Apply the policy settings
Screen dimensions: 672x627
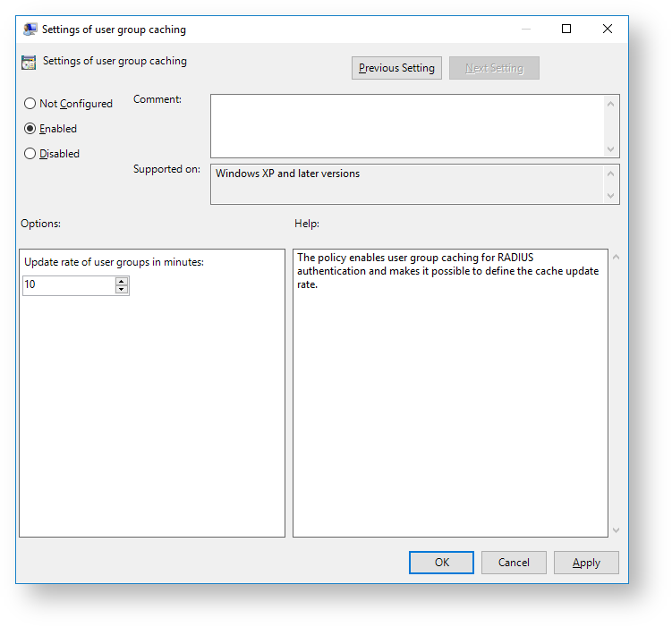tap(586, 563)
